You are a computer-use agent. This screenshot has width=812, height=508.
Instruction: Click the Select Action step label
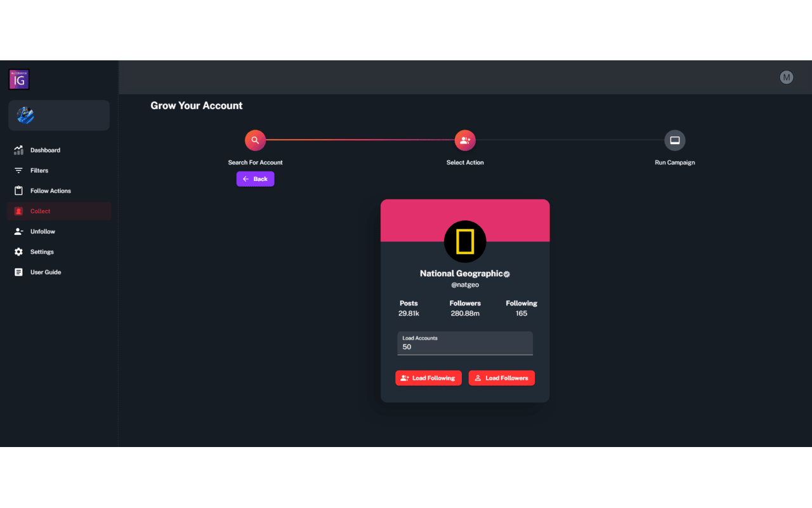coord(465,163)
